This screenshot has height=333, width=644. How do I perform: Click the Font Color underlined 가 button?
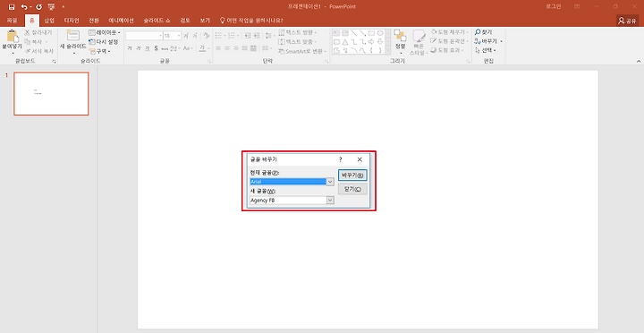tap(202, 48)
